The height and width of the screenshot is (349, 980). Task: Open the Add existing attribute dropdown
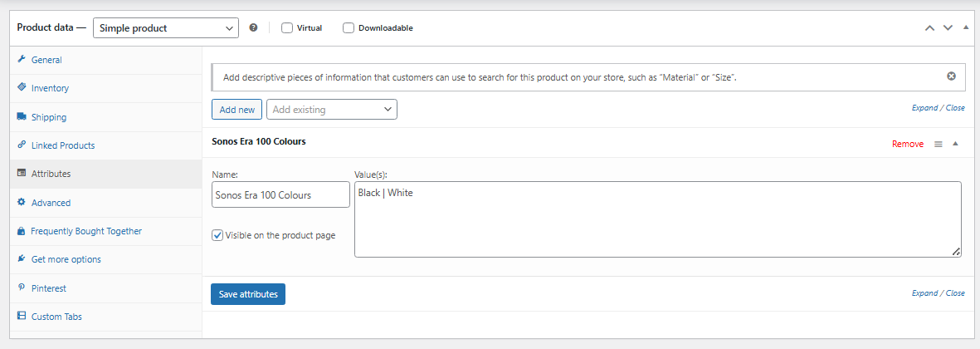(x=332, y=110)
